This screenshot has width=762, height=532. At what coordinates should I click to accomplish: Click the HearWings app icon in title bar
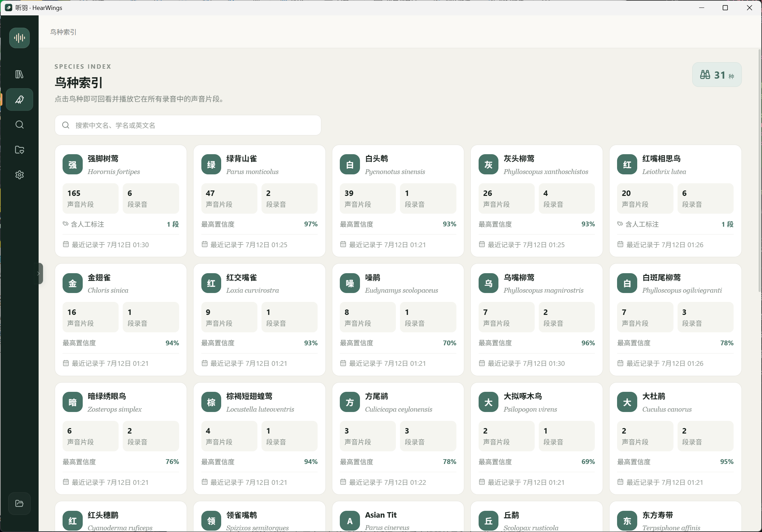click(x=9, y=8)
